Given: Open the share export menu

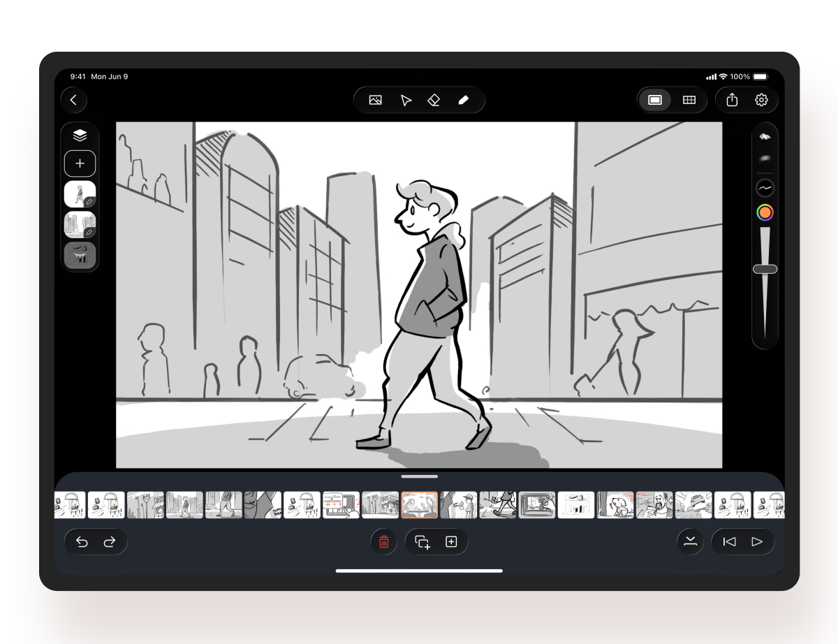Looking at the screenshot, I should pos(732,100).
